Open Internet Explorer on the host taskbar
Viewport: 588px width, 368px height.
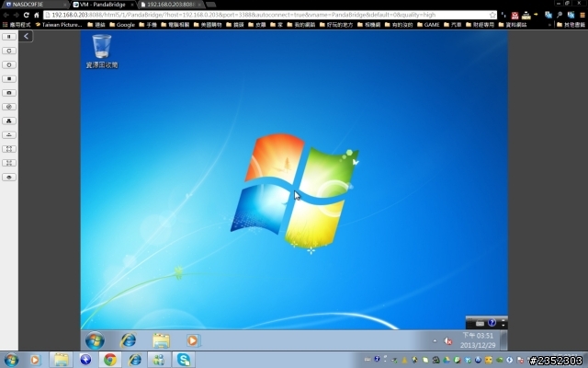click(x=134, y=360)
